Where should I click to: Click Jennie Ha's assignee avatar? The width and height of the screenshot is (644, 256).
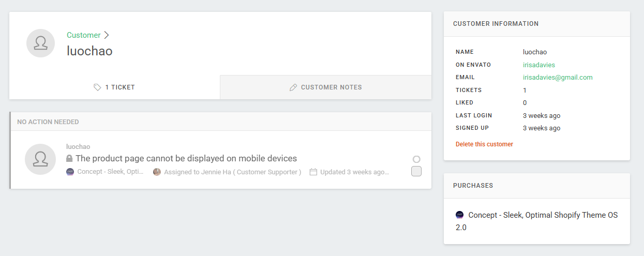pos(157,172)
